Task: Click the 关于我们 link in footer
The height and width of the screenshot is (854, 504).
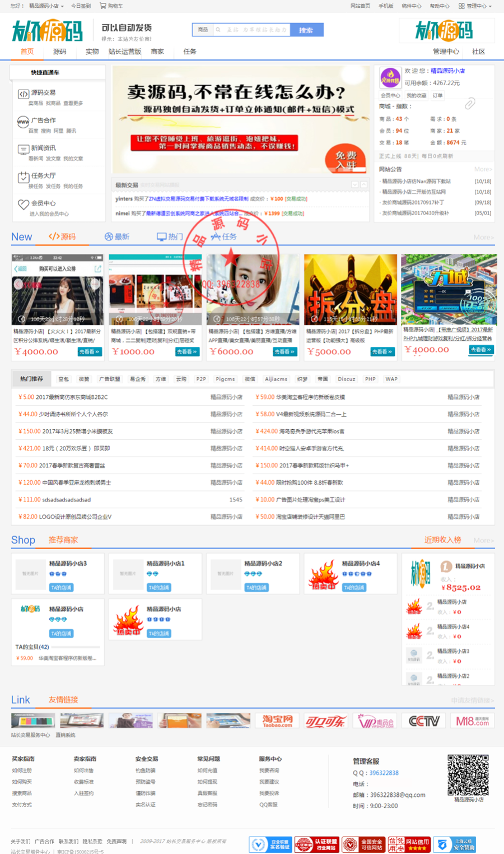Action: [x=21, y=841]
